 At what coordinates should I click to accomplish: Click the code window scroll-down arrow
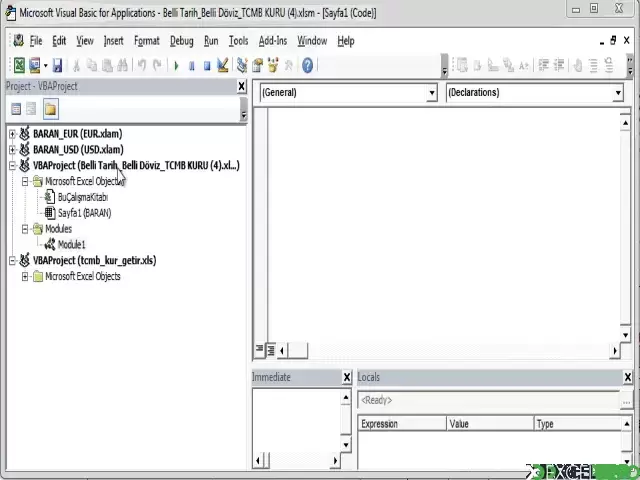coord(625,336)
